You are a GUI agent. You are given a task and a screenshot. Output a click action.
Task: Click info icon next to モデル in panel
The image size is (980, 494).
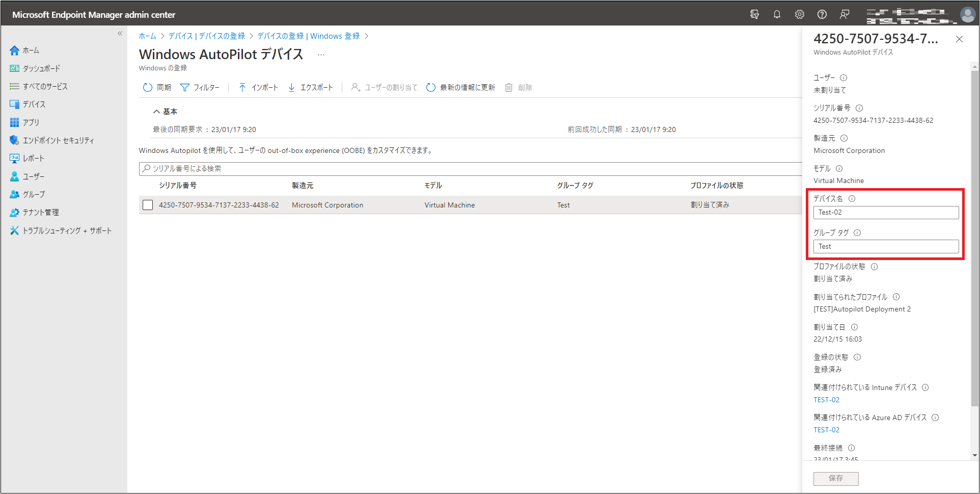tap(839, 169)
